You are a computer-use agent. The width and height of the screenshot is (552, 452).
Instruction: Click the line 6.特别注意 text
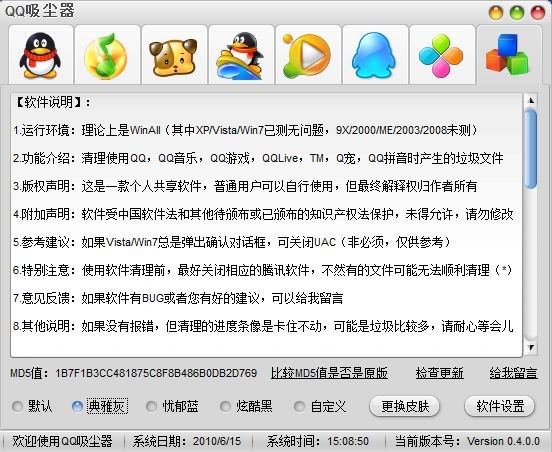(262, 270)
